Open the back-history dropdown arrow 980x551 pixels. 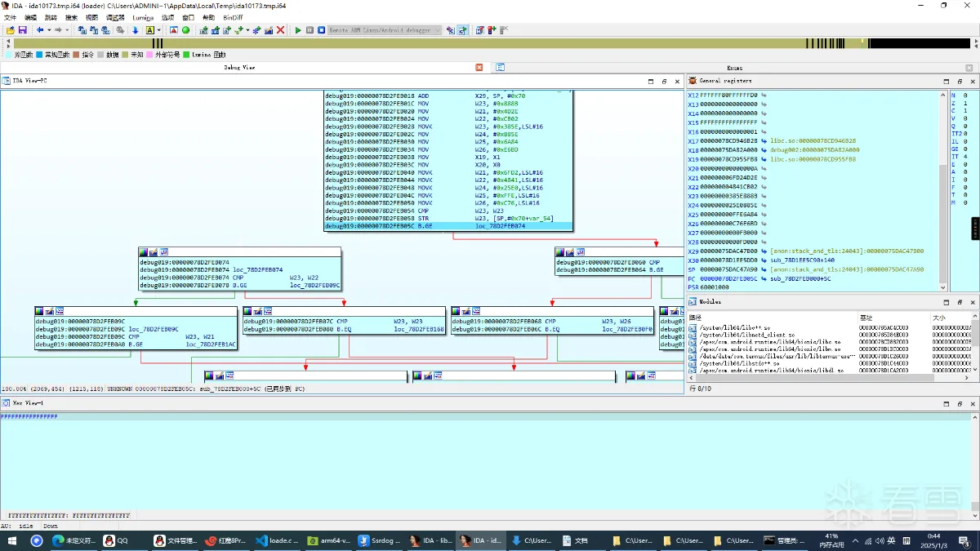point(49,29)
